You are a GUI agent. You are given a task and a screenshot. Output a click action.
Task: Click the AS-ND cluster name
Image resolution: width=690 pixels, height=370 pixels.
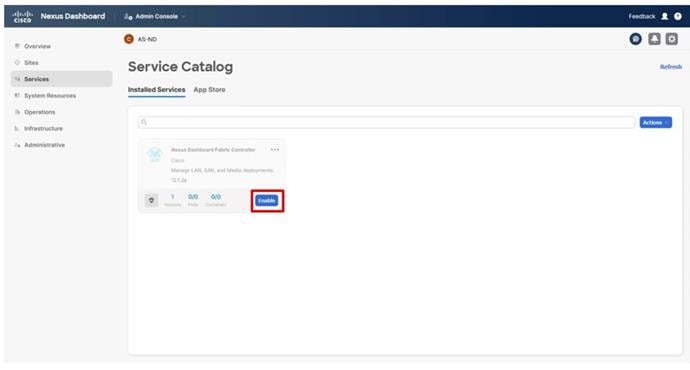[147, 39]
